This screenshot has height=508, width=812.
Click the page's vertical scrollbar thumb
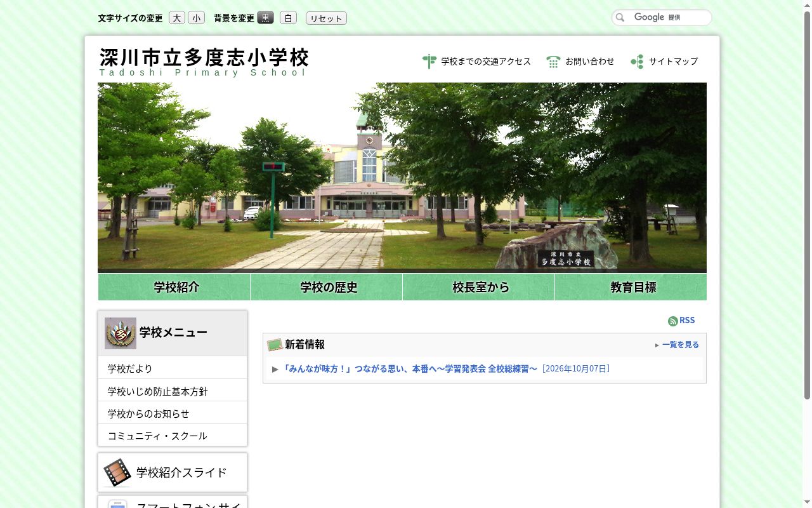tap(808, 205)
